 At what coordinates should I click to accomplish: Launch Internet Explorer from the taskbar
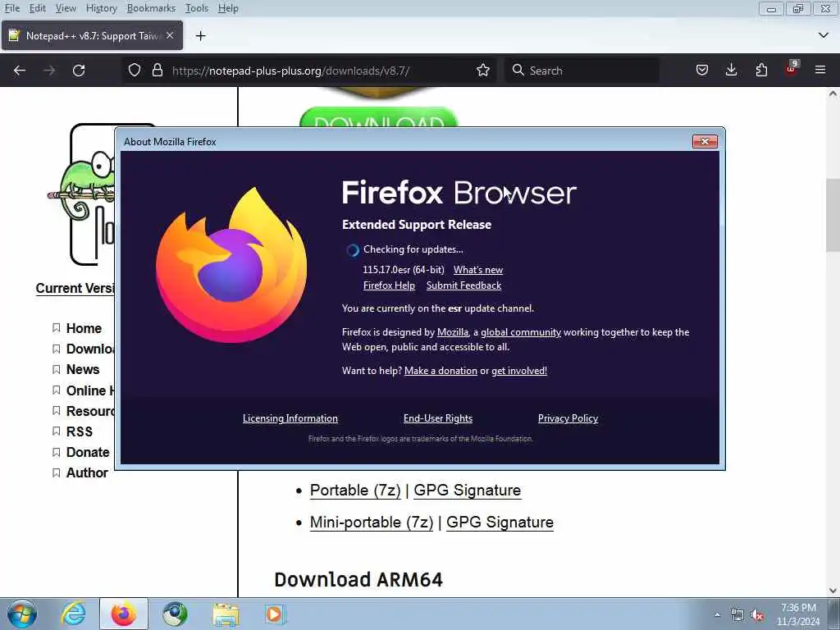(73, 614)
